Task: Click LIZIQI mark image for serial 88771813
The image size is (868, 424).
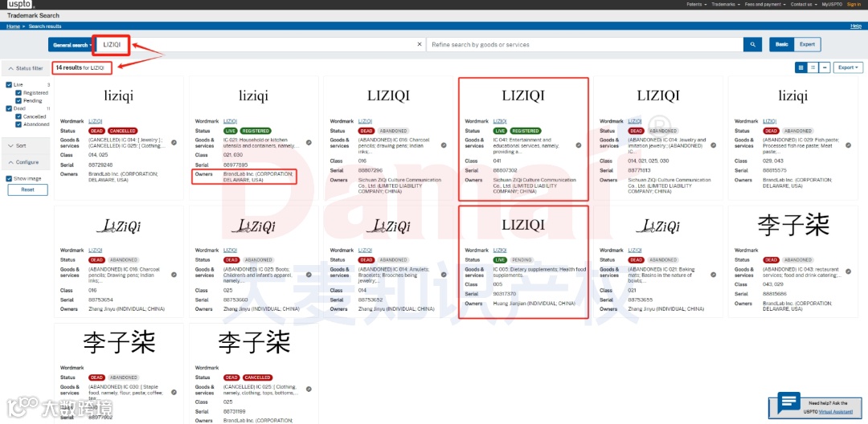Action: 658,96
